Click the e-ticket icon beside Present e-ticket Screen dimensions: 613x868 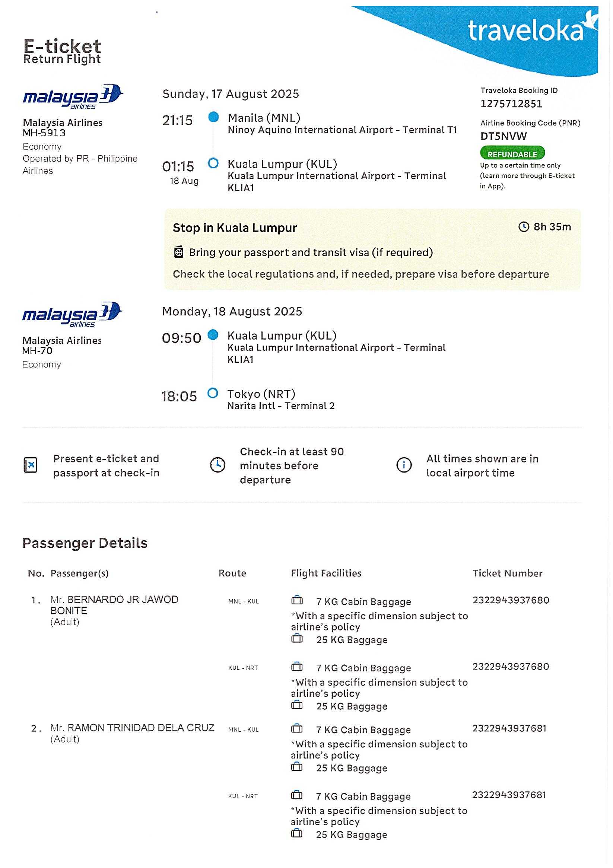pos(30,465)
